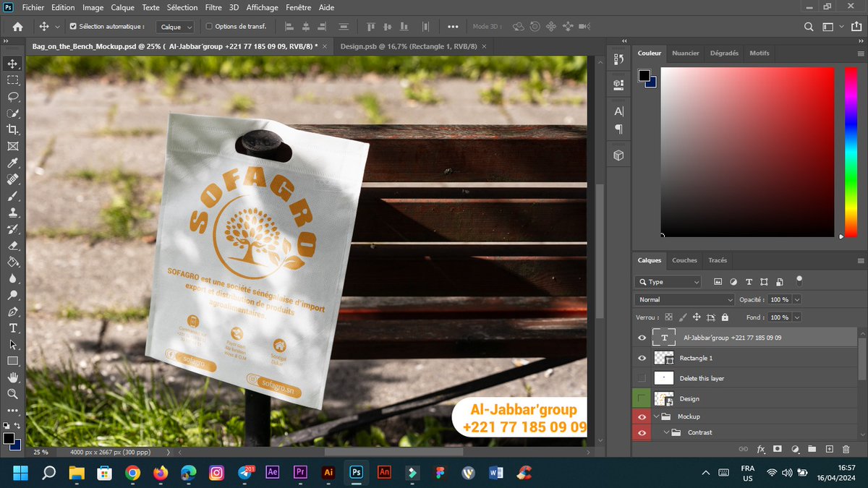Viewport: 868px width, 488px height.
Task: Collapse the Mockup group folder
Action: click(x=657, y=416)
